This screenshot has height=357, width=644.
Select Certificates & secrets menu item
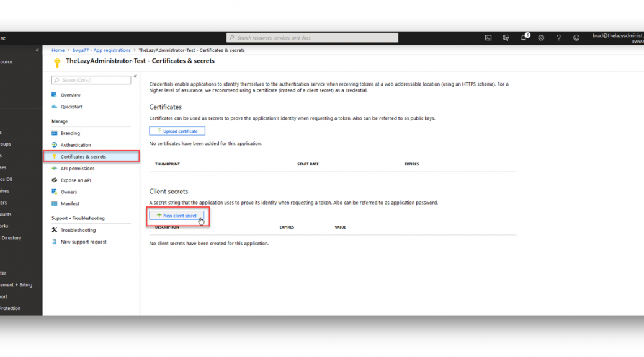coord(91,156)
